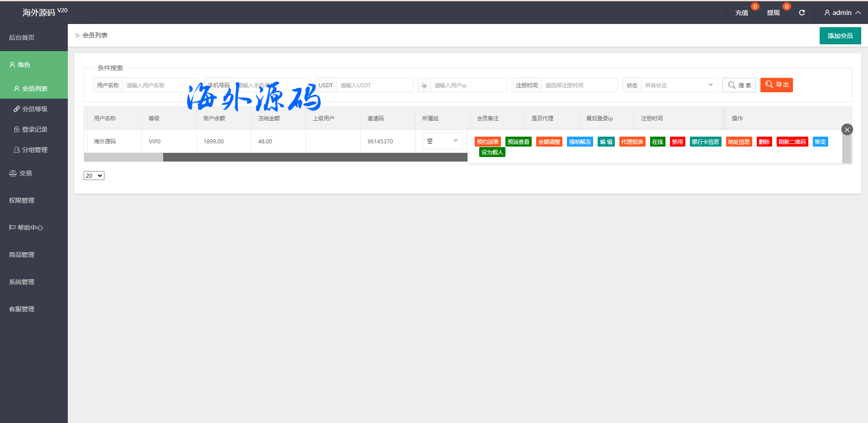Click the 提现 withdrawal notification item

773,13
